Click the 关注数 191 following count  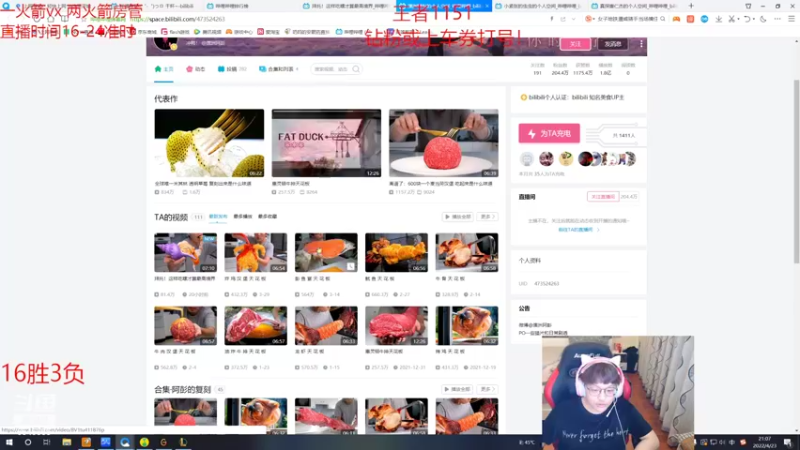point(537,69)
